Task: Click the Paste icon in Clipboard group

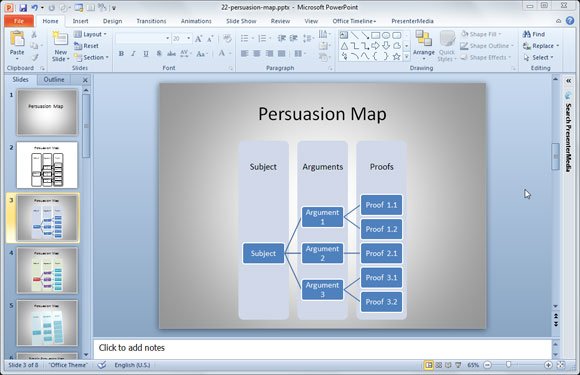Action: [x=17, y=39]
